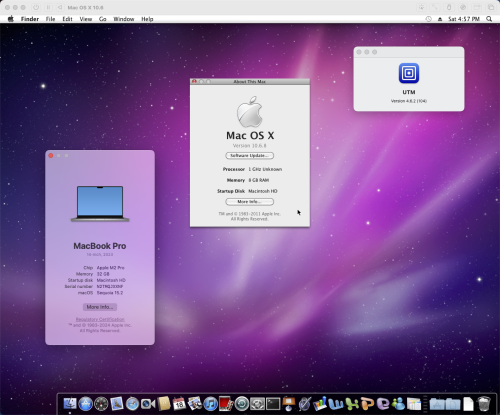This screenshot has height=415, width=500.
Task: Launch Safari compass icon in dock
Action: (132, 404)
